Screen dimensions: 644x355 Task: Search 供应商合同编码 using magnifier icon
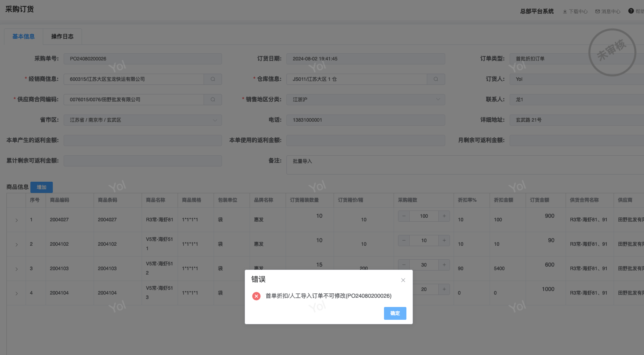[x=213, y=100]
